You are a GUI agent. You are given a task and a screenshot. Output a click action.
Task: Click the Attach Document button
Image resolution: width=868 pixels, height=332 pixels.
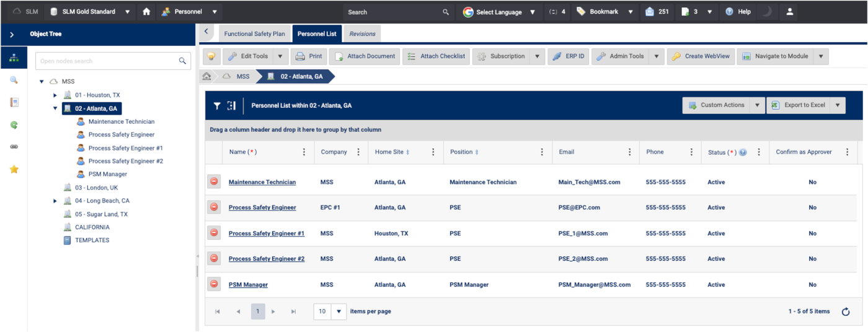pos(365,56)
